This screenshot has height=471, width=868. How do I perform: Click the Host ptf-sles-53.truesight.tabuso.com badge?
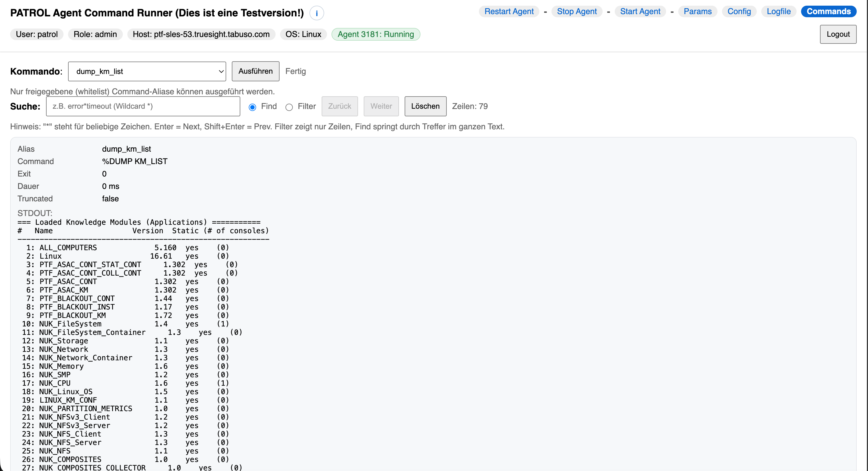tap(201, 34)
